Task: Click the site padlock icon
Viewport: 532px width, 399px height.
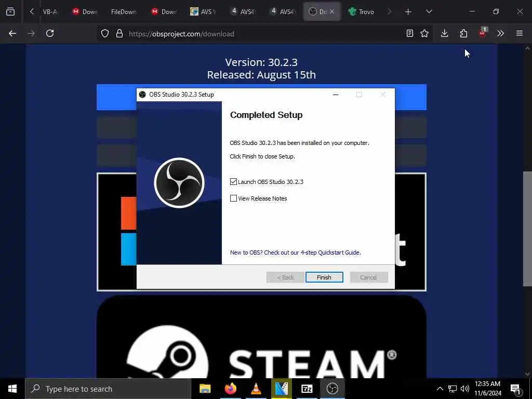Action: (x=119, y=34)
